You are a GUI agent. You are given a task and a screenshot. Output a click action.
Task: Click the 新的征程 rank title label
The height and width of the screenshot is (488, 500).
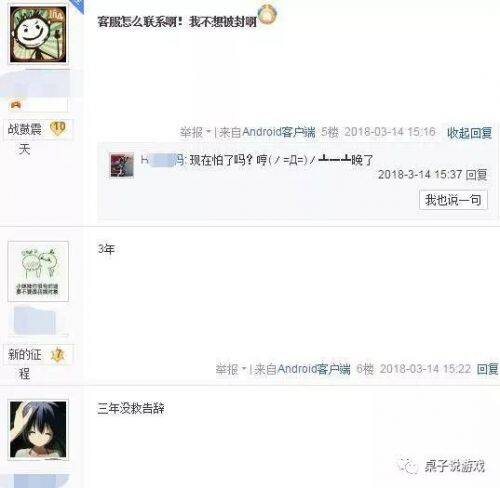(x=24, y=364)
